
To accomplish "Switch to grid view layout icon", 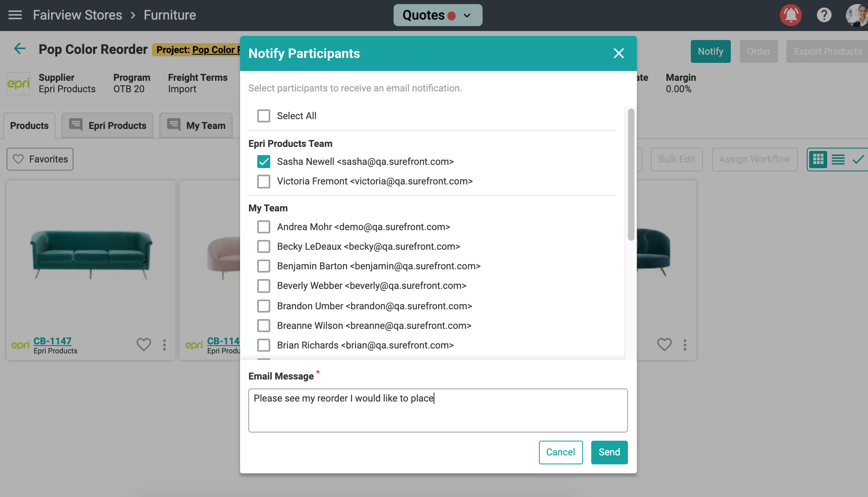I will pos(818,159).
